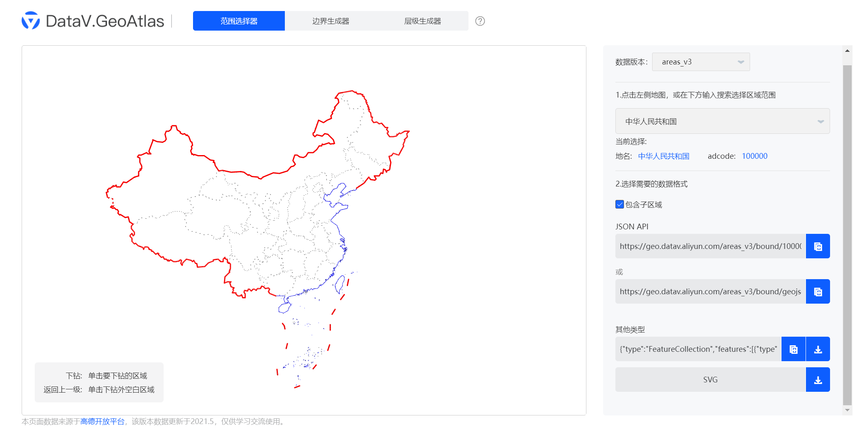Switch to the 层级生成器 tab

(x=424, y=21)
